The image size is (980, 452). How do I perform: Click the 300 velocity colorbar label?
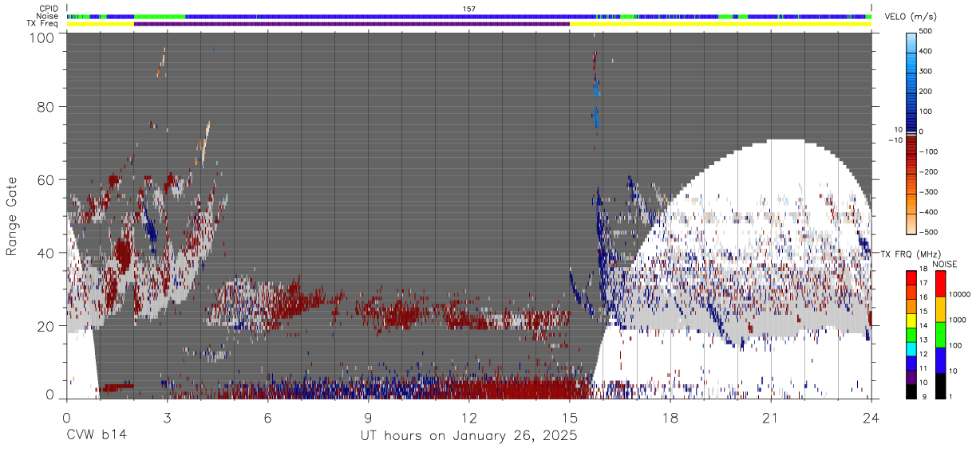pos(927,72)
